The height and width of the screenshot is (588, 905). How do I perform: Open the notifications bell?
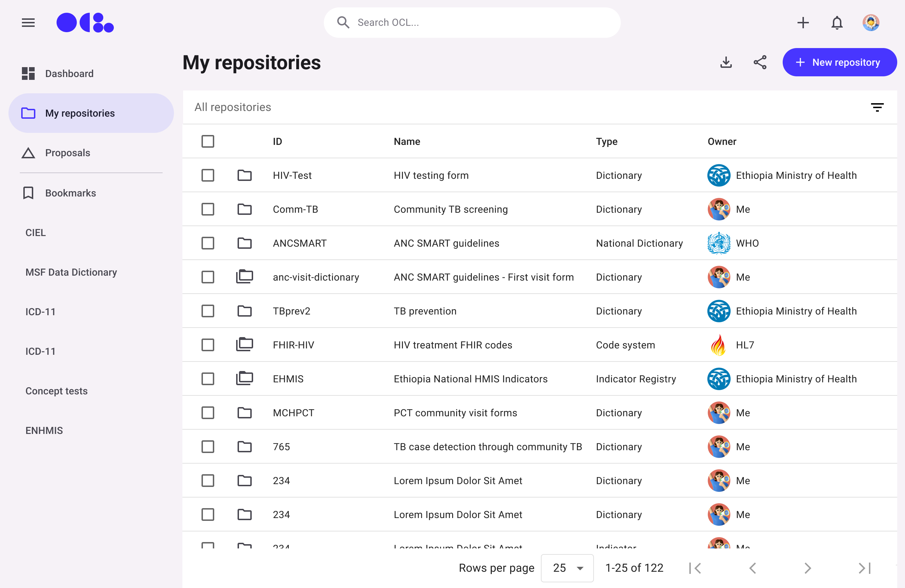836,23
